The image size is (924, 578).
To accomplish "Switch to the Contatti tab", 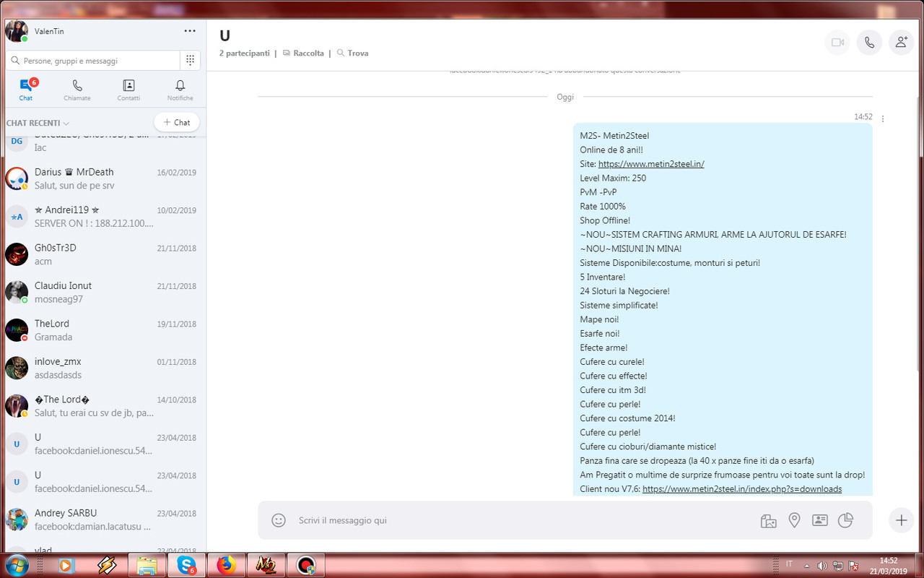I will point(128,90).
